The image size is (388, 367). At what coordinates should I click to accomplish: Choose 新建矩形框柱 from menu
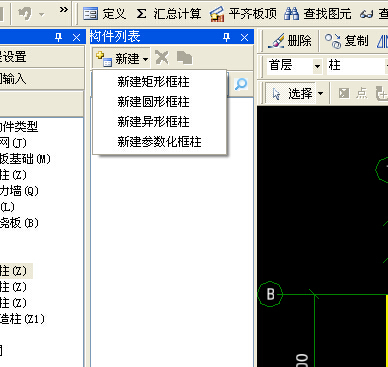click(x=160, y=82)
